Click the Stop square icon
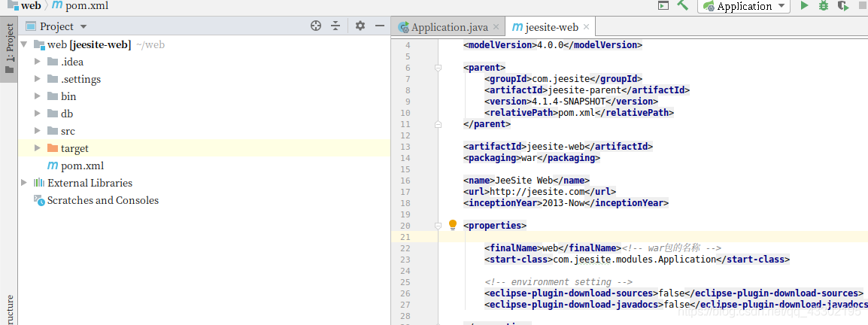Screen dimensions: 868x325 coord(862,6)
